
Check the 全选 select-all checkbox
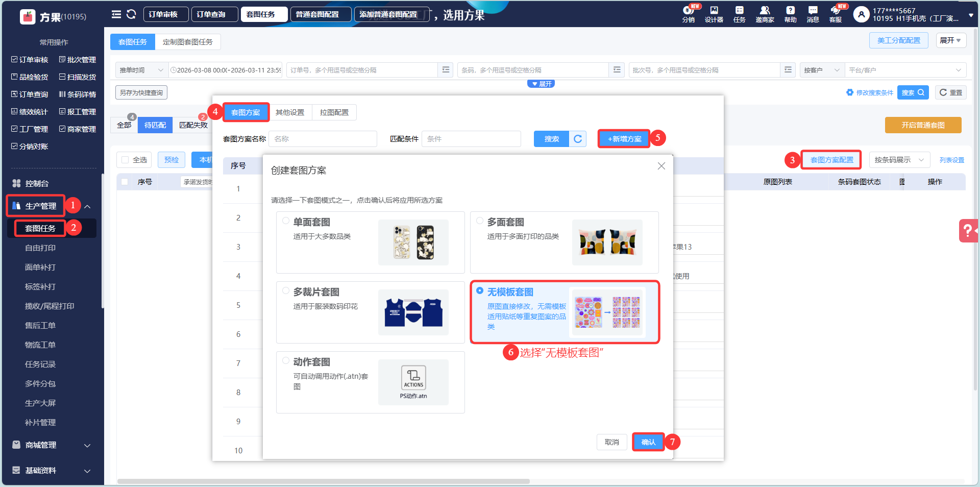[x=125, y=160]
